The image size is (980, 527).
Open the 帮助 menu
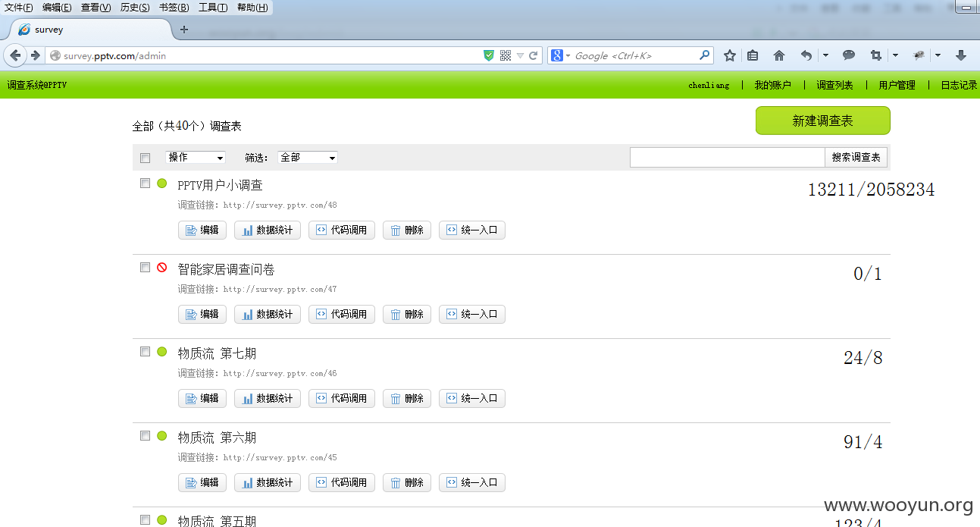252,8
